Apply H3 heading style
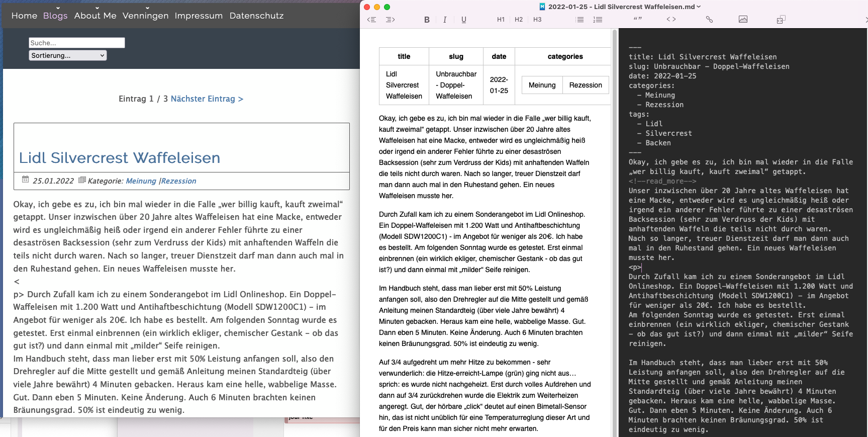 point(537,20)
